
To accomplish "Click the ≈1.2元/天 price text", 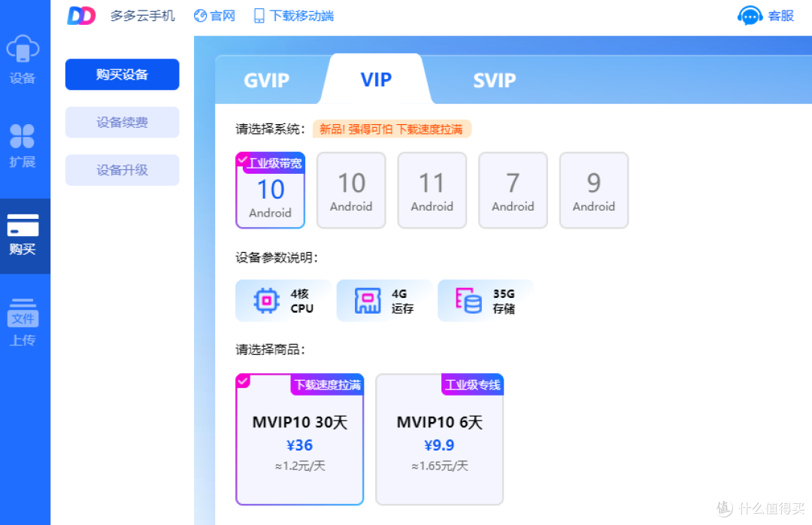I will pyautogui.click(x=300, y=466).
